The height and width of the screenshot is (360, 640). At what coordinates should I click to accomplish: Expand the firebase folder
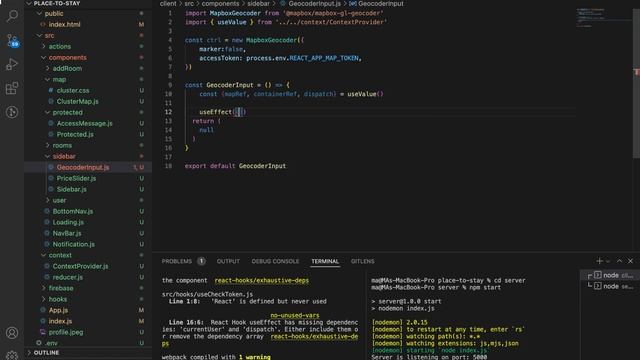click(x=61, y=288)
